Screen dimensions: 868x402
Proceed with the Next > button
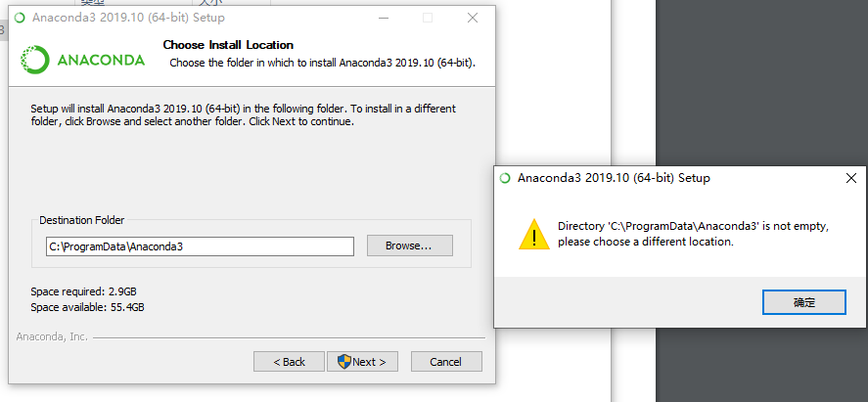tap(362, 362)
